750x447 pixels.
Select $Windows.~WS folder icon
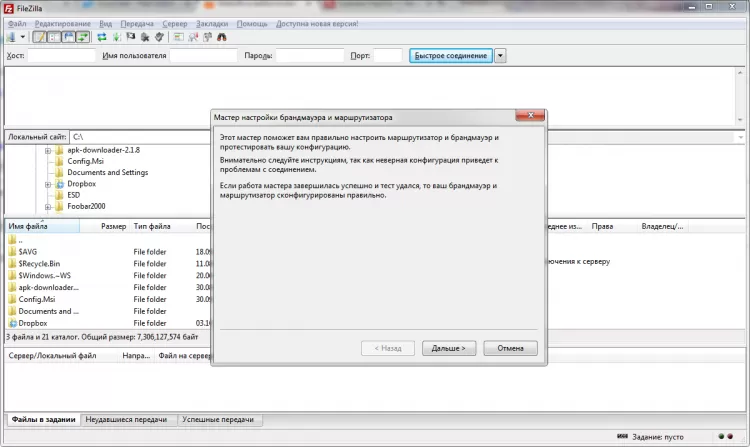12,275
